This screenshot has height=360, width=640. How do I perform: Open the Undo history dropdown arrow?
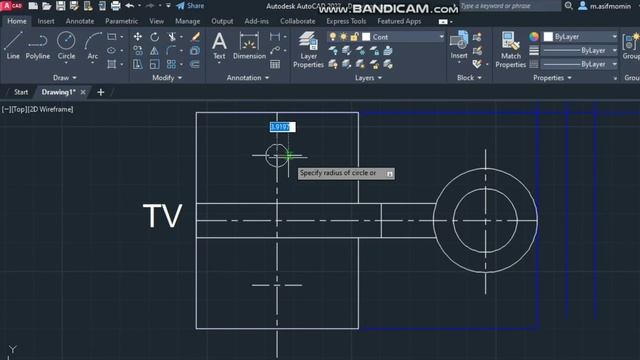pos(140,6)
